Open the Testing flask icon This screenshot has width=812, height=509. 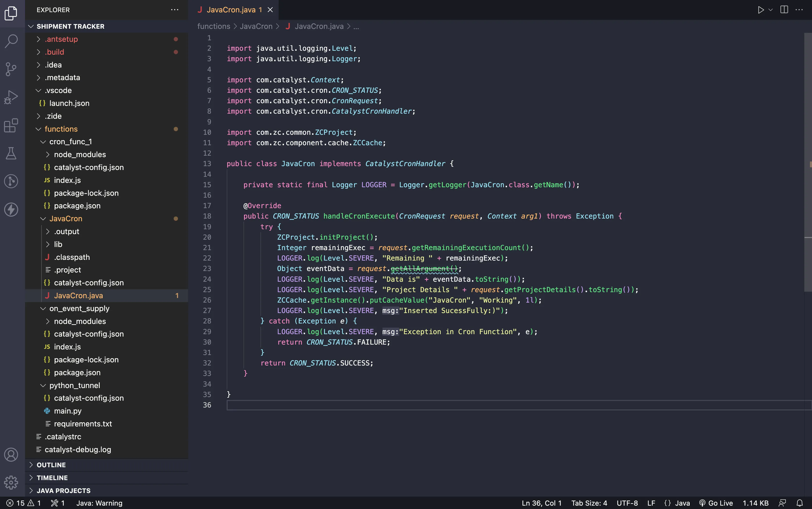[11, 153]
